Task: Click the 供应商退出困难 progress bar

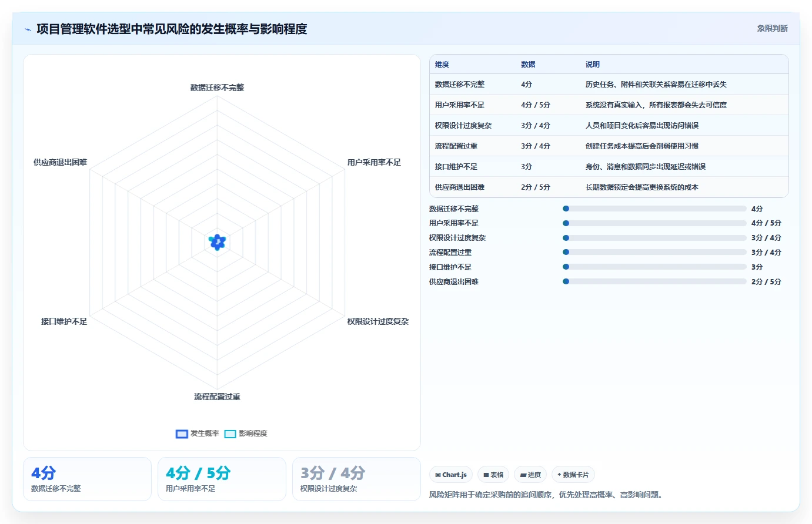Action: [654, 281]
